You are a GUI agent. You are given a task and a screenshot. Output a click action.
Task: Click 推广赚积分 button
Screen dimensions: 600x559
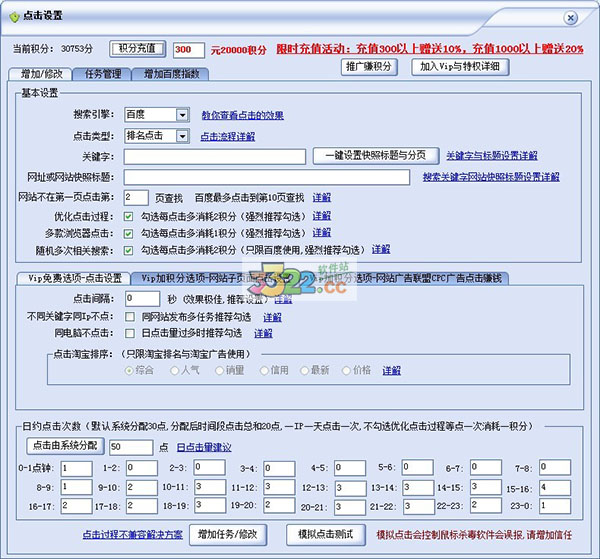point(369,67)
